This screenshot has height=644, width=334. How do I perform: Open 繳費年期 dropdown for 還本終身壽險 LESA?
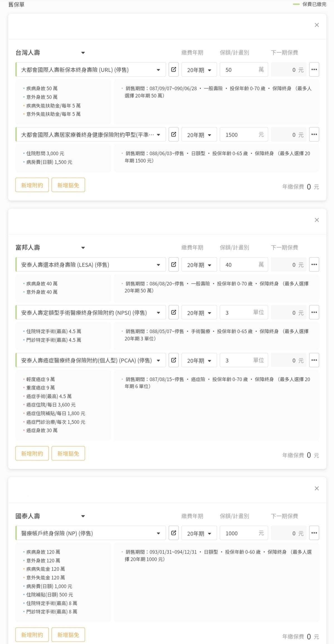[x=199, y=265]
